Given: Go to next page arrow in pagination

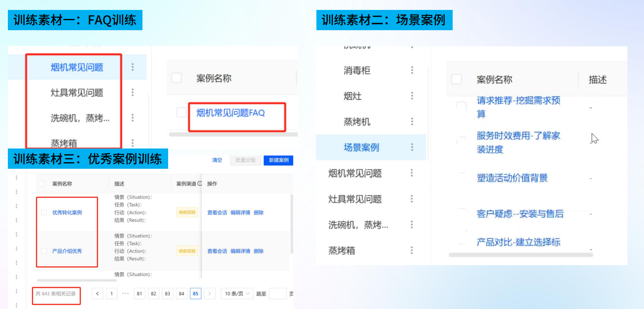Looking at the screenshot, I should pos(210,294).
